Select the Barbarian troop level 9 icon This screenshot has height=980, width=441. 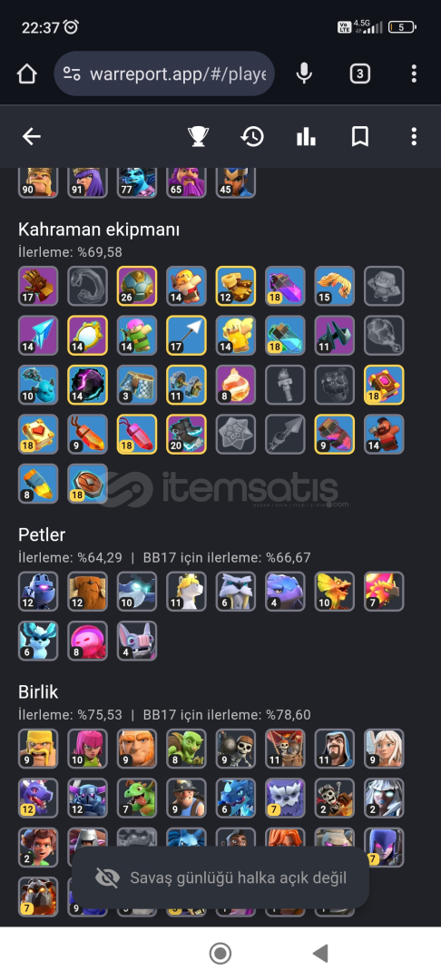[x=38, y=748]
